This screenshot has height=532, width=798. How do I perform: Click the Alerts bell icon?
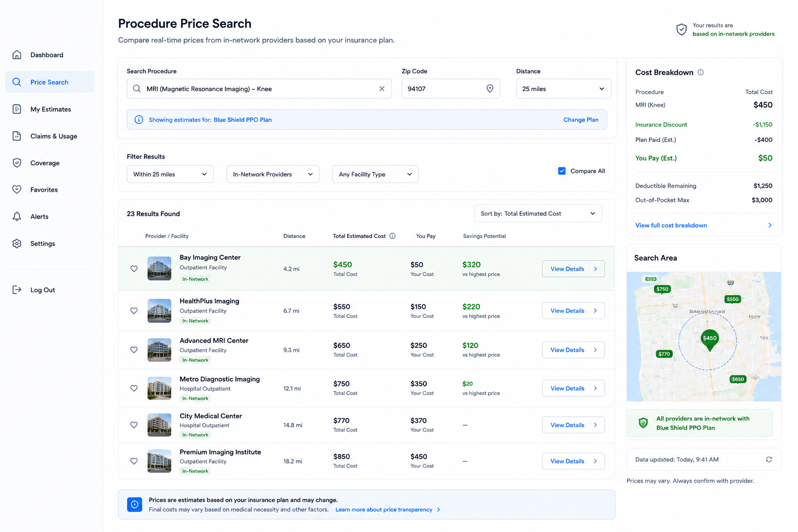17,217
